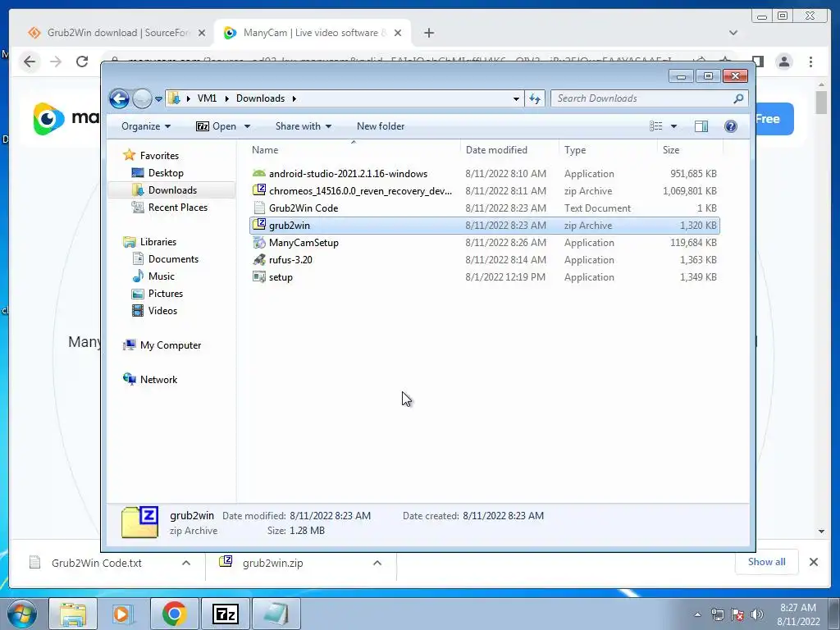Expand the Open button dropdown arrow
The width and height of the screenshot is (840, 630).
click(x=248, y=126)
